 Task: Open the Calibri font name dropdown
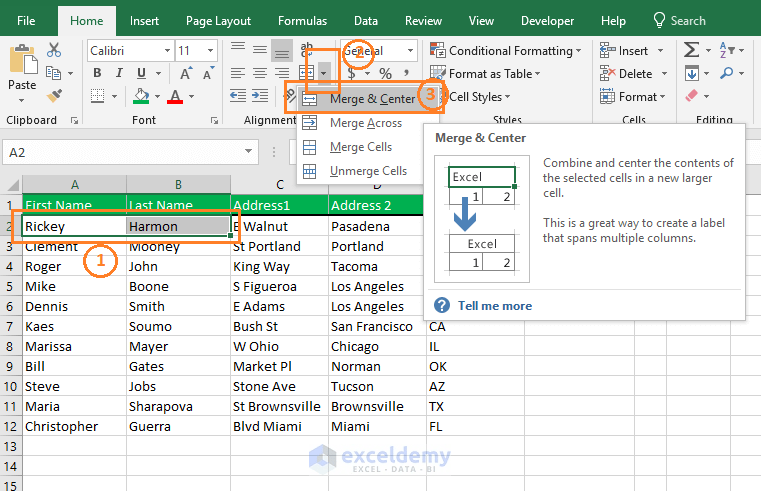[167, 51]
